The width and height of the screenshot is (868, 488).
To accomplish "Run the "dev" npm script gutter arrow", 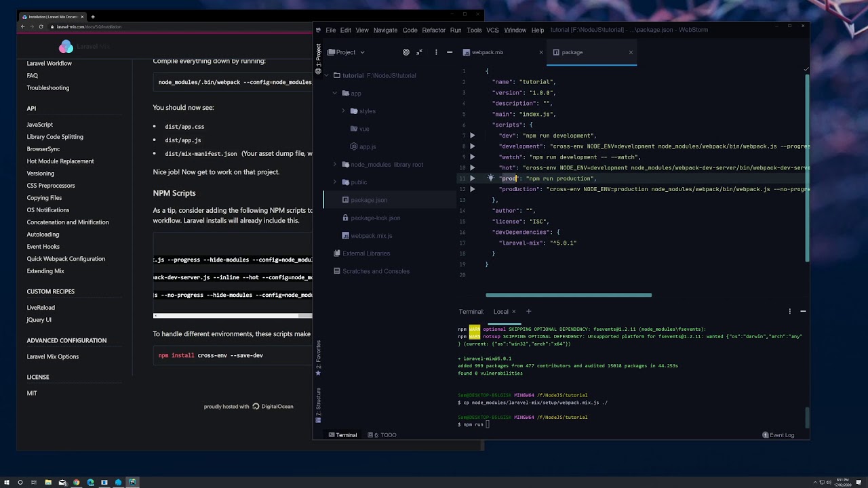I will click(473, 136).
